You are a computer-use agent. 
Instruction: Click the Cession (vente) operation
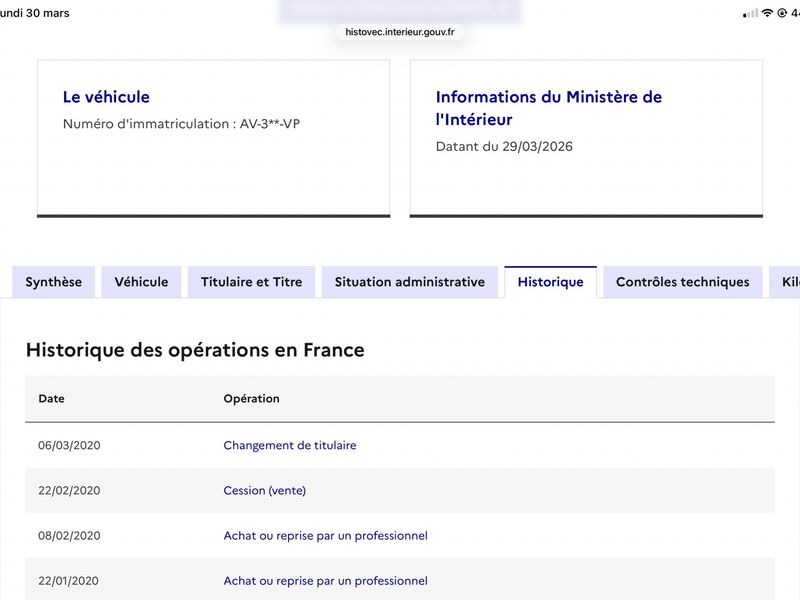265,490
